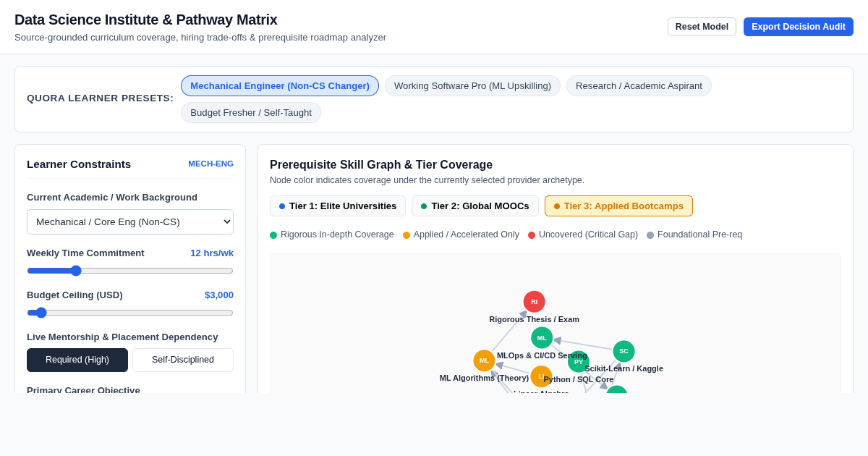Image resolution: width=868 pixels, height=456 pixels.
Task: Click Data Science Institute & Pathway Matrix title
Action: click(146, 20)
